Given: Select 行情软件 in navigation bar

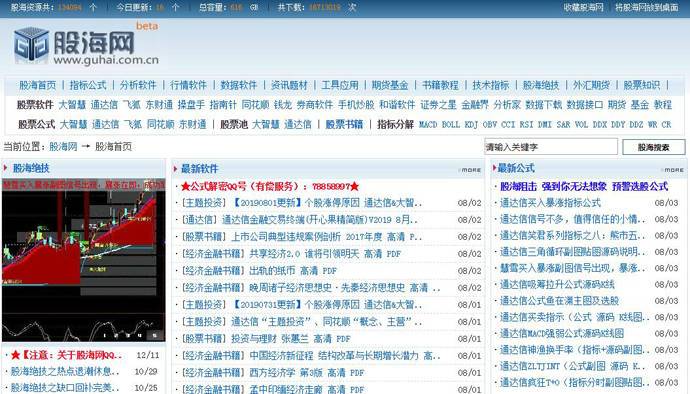Looking at the screenshot, I should click(x=188, y=85).
